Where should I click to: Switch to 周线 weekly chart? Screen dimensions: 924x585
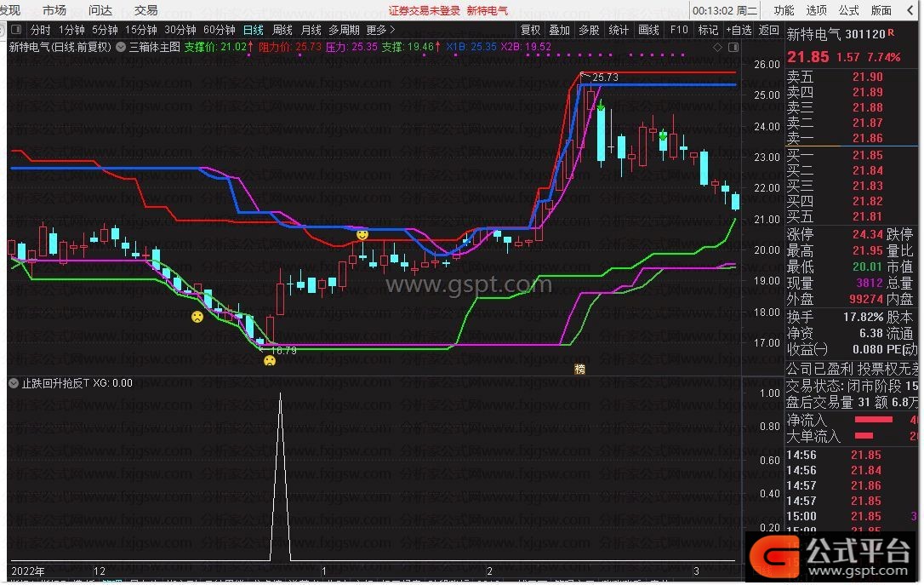click(282, 30)
